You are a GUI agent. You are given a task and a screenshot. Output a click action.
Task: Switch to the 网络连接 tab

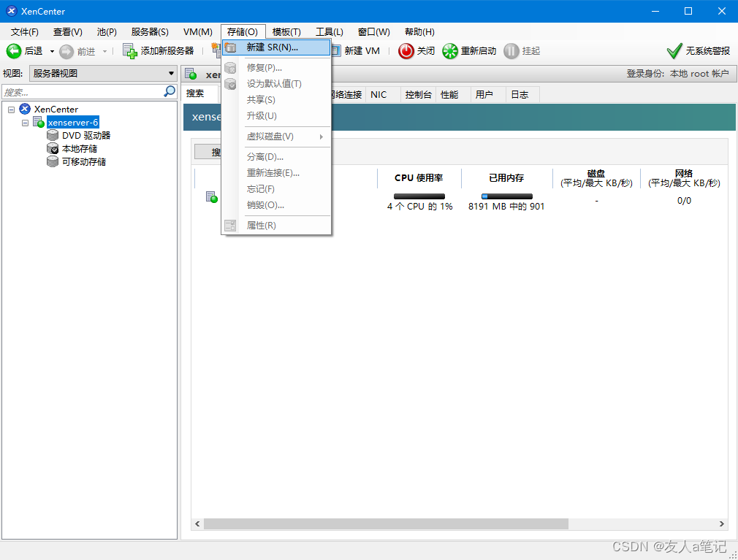348,94
